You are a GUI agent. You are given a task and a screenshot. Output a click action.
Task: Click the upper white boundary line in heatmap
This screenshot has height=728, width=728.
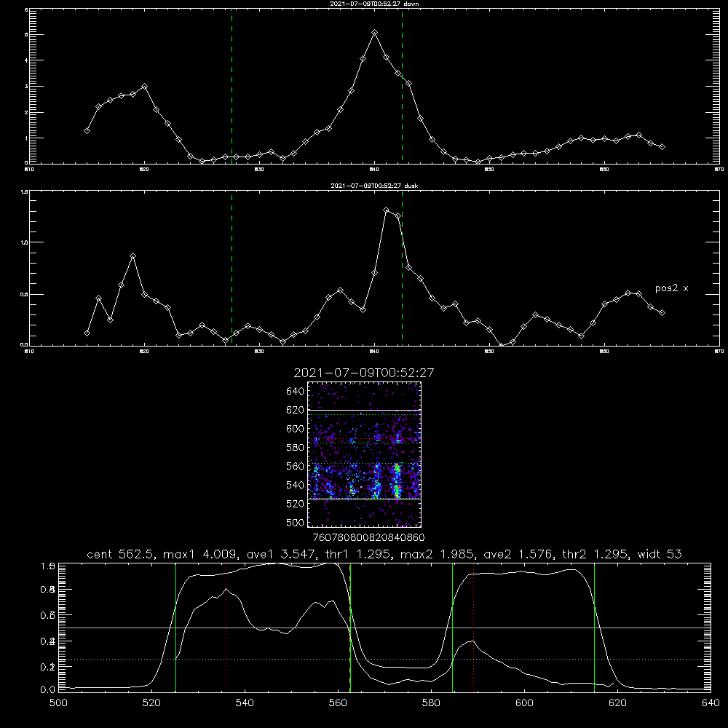coord(364,410)
